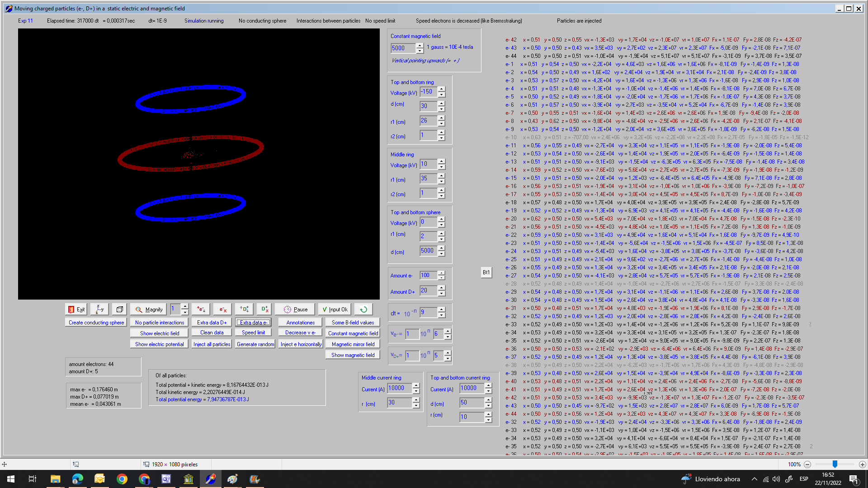The image size is (868, 488).
Task: Click the ESP language indicator
Action: click(x=804, y=479)
